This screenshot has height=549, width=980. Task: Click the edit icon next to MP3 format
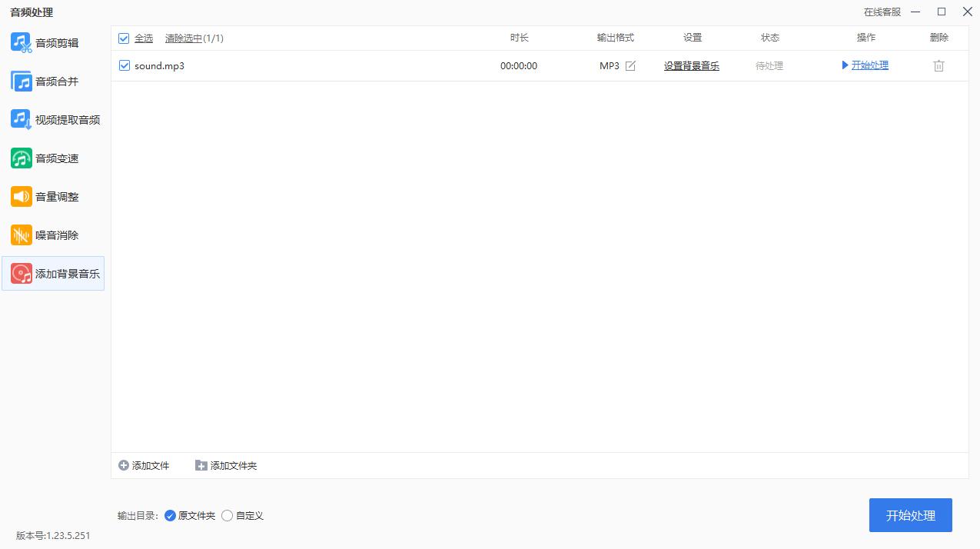[x=630, y=66]
